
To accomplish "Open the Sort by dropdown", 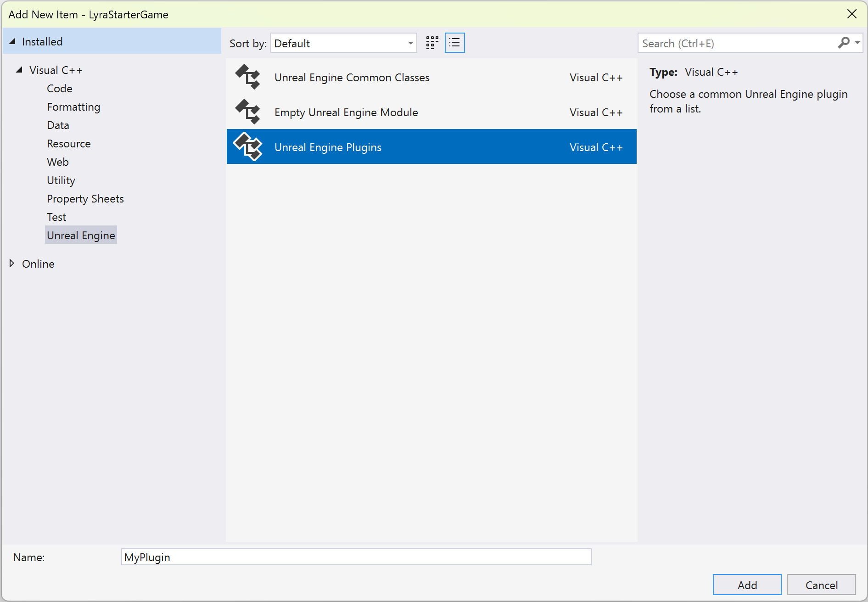I will click(409, 43).
